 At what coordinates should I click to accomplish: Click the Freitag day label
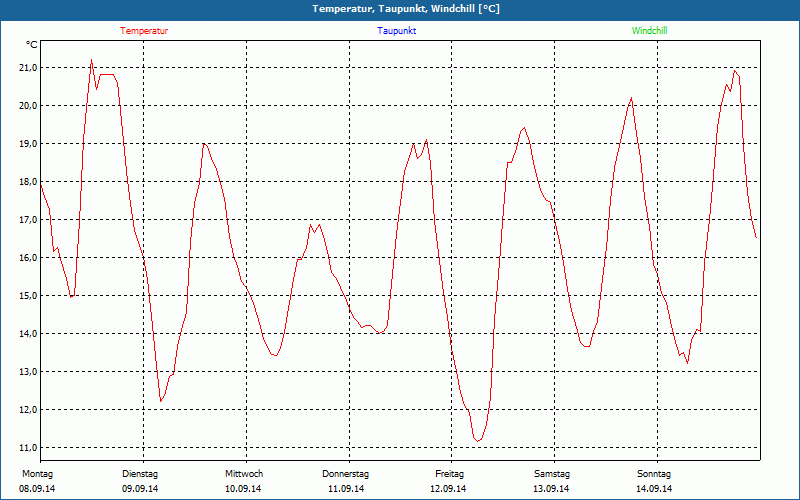449,474
